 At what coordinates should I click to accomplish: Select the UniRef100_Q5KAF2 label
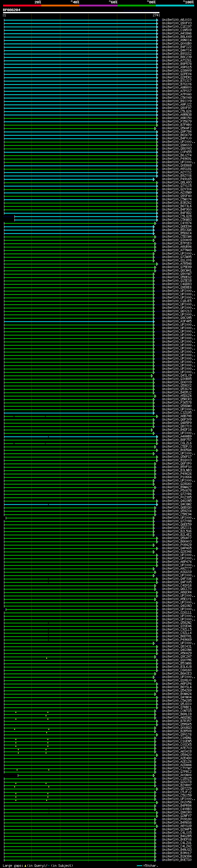pos(177,128)
